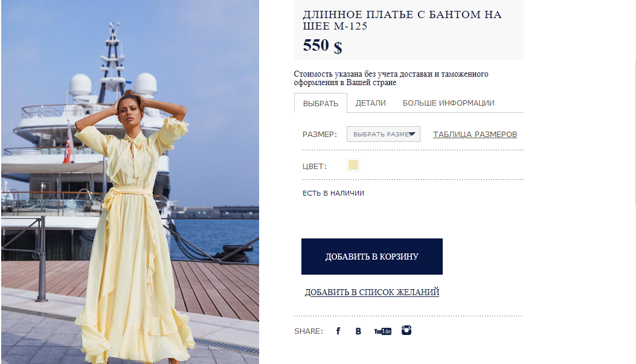Share the dress on Facebook
Screen dimensions: 636x364
click(338, 331)
